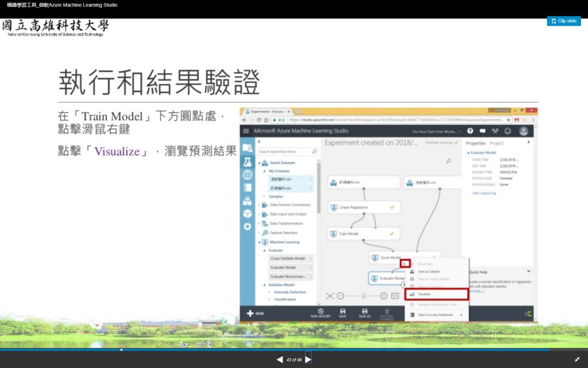Switch to the Project tab
588x368 pixels.
pyautogui.click(x=497, y=143)
